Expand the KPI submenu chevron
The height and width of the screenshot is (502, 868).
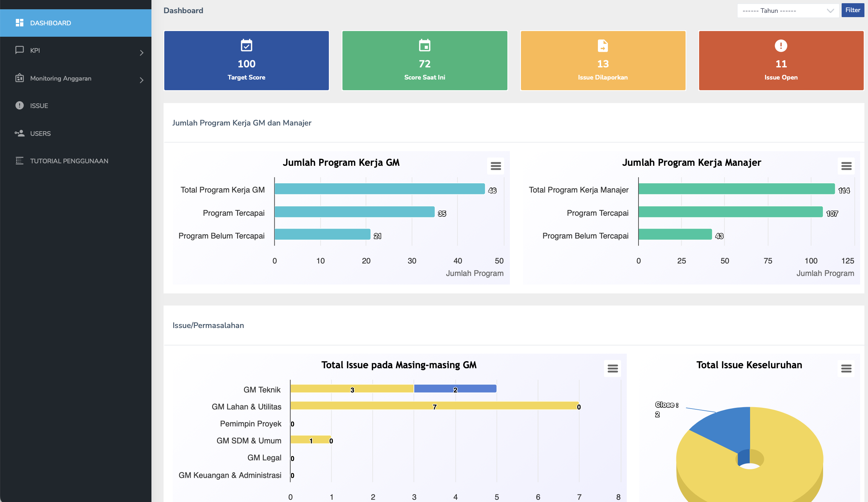click(x=141, y=53)
